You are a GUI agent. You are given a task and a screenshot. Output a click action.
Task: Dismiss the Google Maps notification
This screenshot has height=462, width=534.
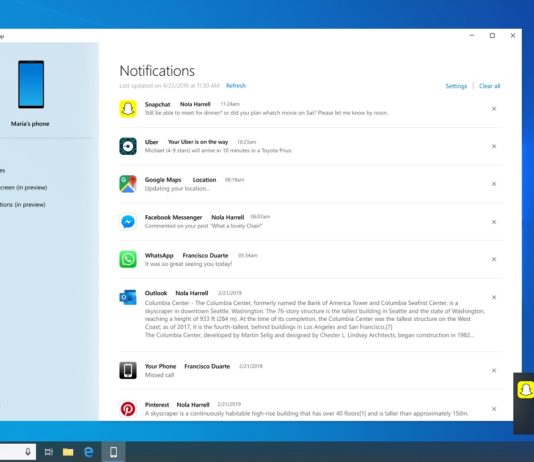[494, 184]
